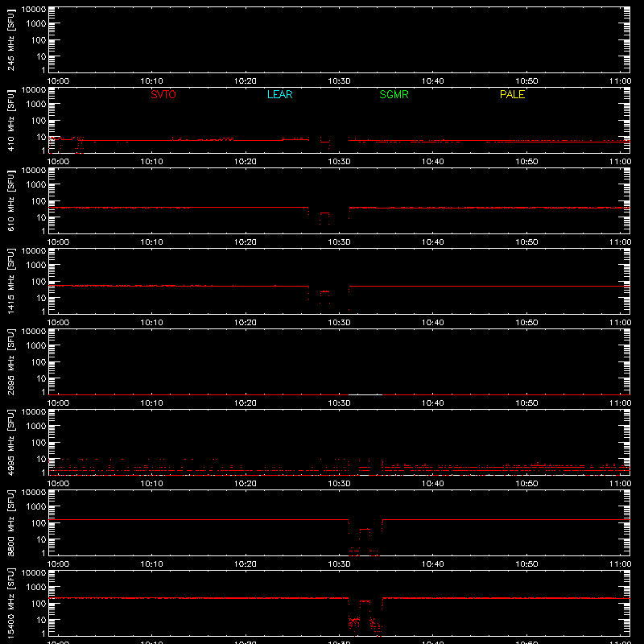Click 10:20 time label under 410 MHz plot

coord(246,162)
